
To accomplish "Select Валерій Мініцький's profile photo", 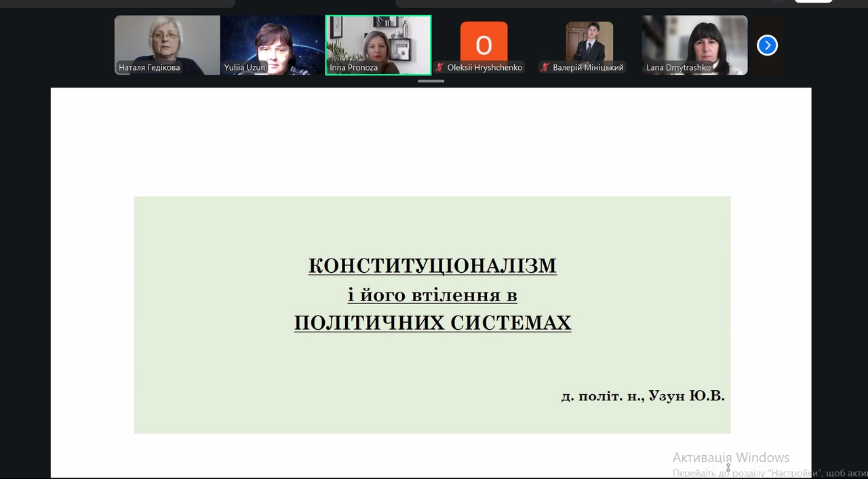I will click(589, 41).
